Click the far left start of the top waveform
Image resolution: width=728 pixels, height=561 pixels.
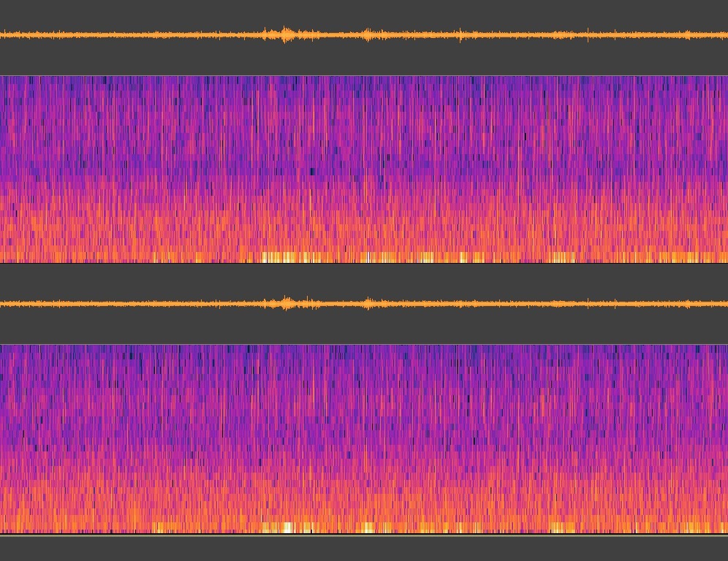click(x=2, y=34)
